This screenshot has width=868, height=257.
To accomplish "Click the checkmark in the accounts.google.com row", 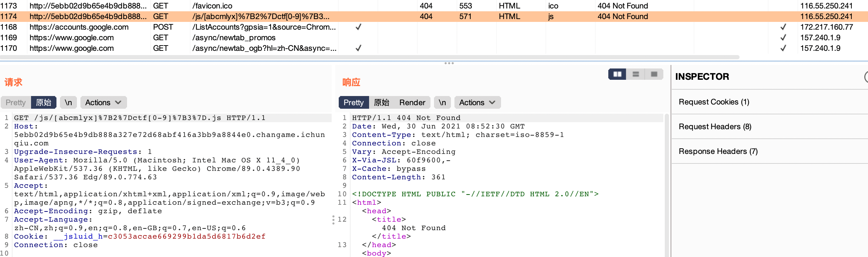I will [358, 27].
